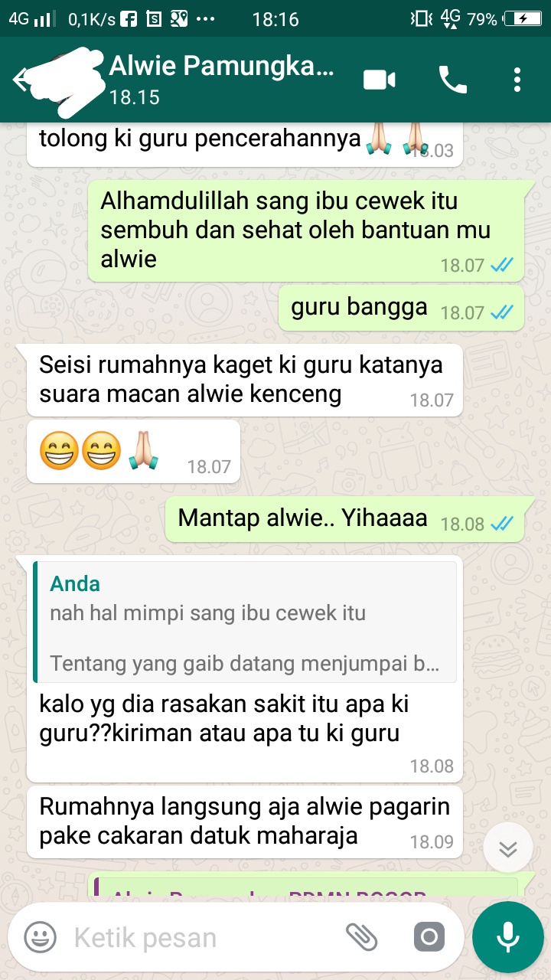Tap the 'Alhamdulillah sang ibu' sent message
551x980 pixels.
pyautogui.click(x=306, y=230)
